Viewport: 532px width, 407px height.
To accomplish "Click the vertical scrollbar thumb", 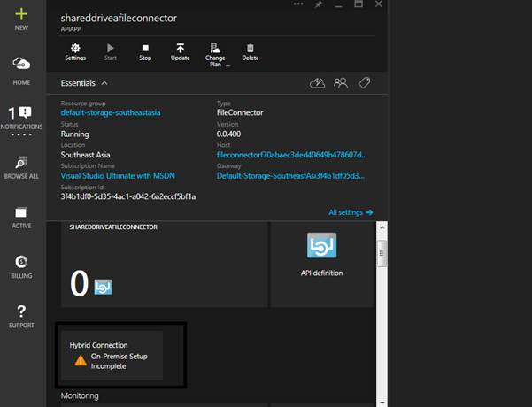I will 382,253.
